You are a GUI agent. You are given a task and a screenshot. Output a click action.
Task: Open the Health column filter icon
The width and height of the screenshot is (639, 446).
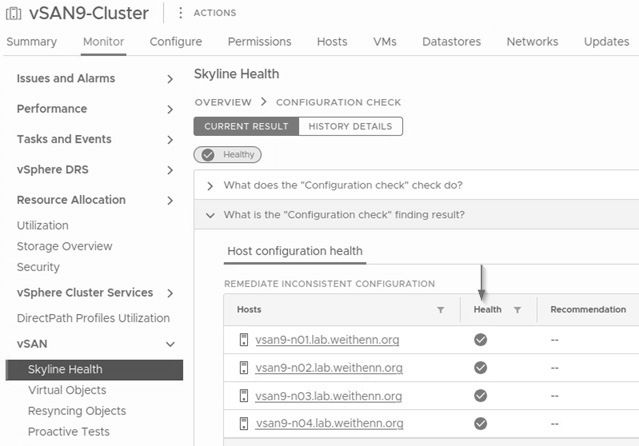517,310
